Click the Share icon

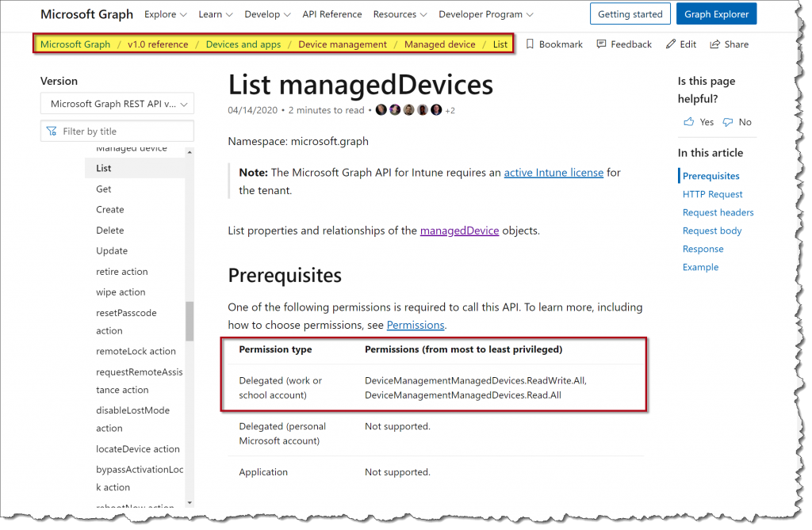click(715, 44)
